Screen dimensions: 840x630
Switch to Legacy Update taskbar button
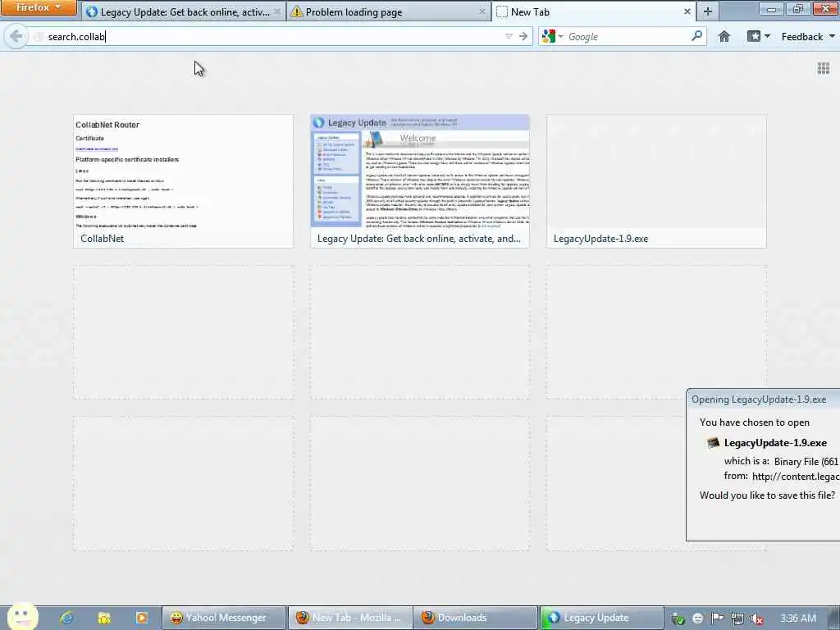tap(602, 618)
